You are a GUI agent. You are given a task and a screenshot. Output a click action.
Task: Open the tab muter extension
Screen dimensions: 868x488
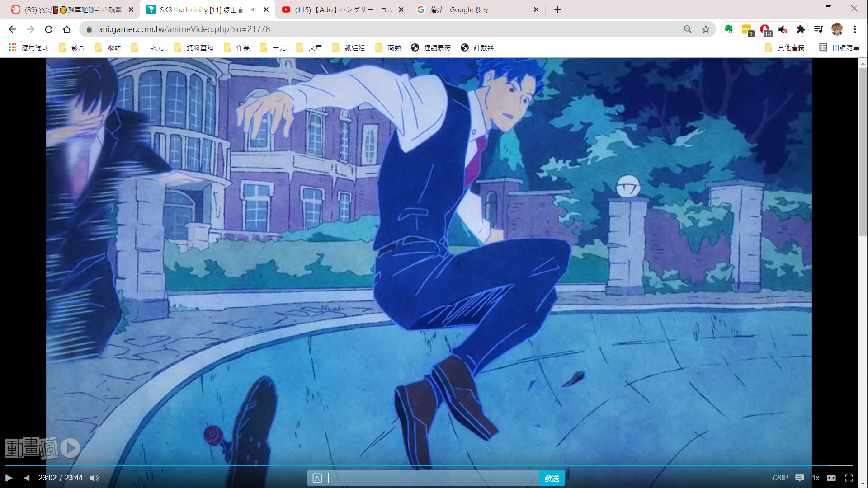point(783,29)
